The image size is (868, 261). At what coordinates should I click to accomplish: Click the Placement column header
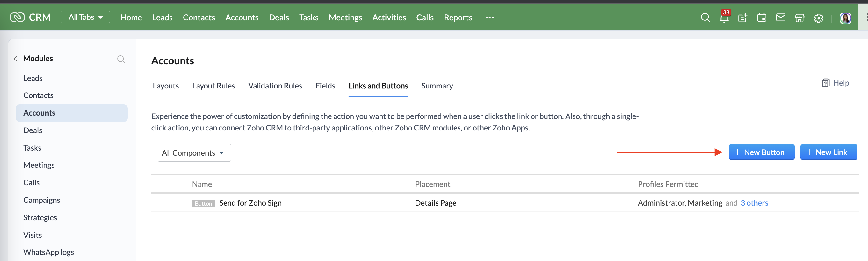pos(432,184)
